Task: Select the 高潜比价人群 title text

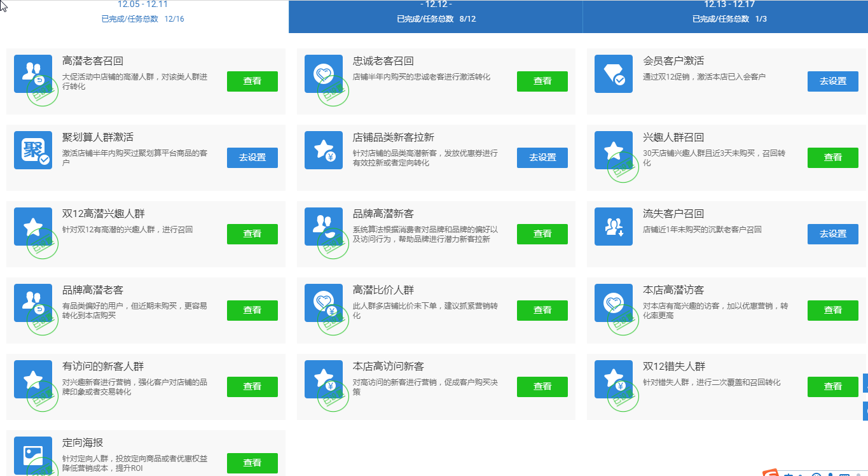Action: click(383, 290)
